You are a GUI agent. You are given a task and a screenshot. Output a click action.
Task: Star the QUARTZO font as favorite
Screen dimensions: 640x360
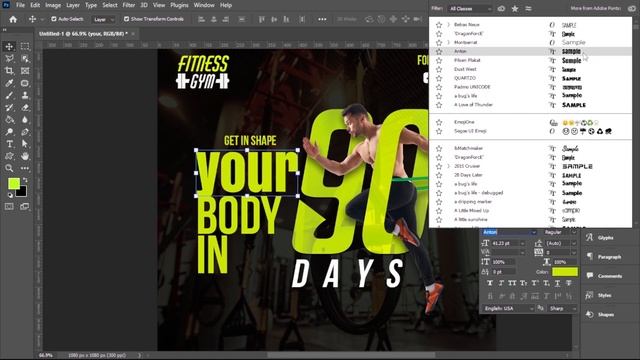click(x=439, y=78)
